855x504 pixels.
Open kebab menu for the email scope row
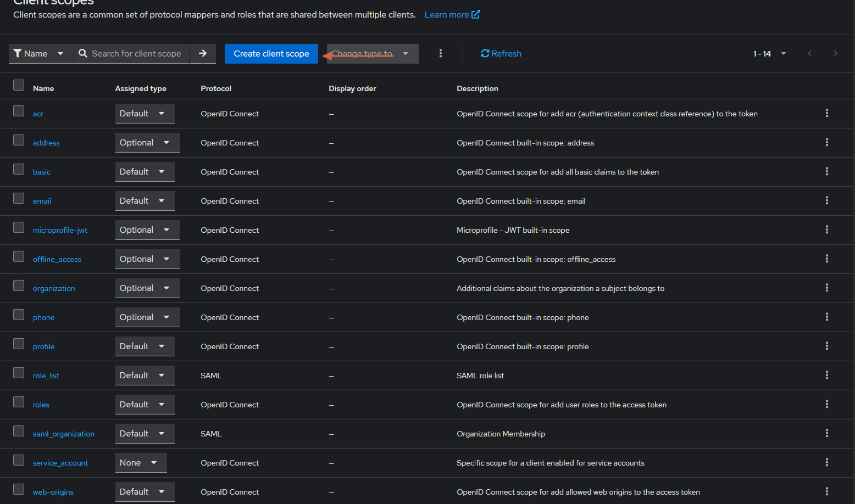826,200
